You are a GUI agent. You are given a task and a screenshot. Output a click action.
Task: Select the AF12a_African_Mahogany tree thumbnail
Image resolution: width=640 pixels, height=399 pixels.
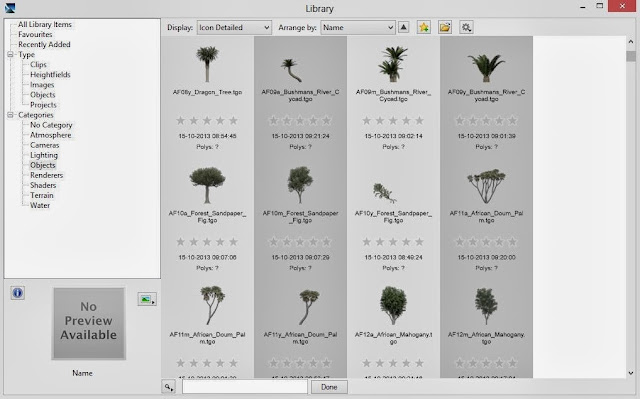(393, 305)
